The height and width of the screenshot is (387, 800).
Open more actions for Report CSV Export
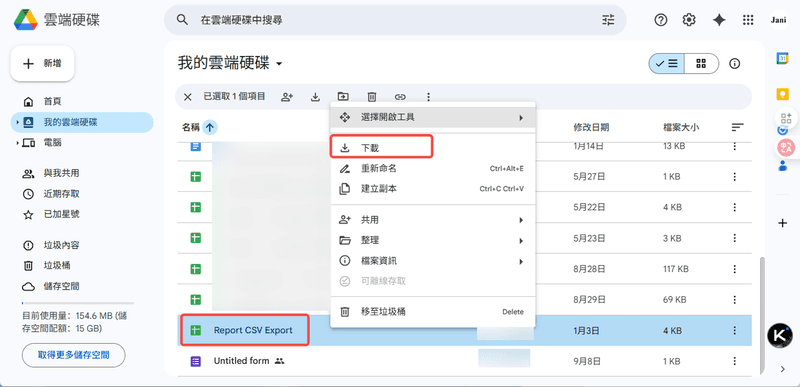[x=735, y=330]
